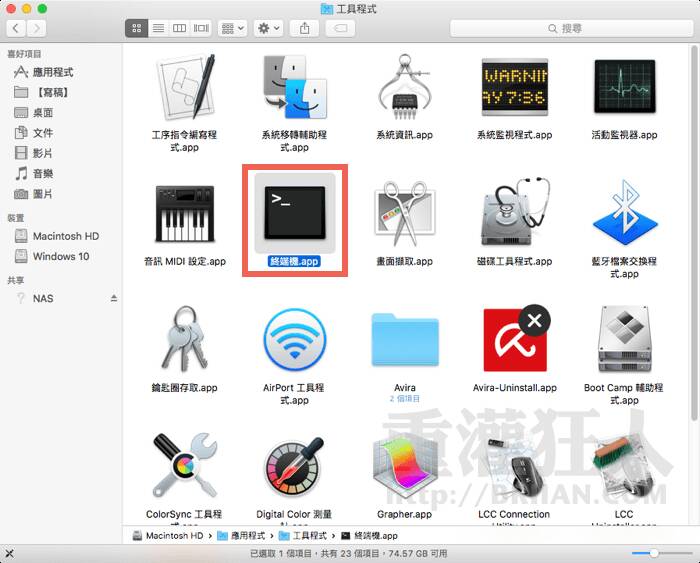Open the gear Action menu dropdown

click(x=268, y=29)
